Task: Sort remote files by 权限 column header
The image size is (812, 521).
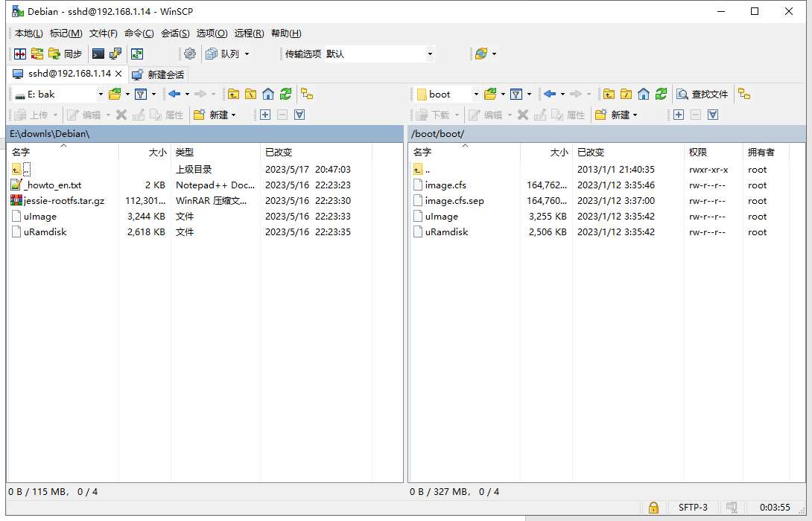Action: coord(698,152)
